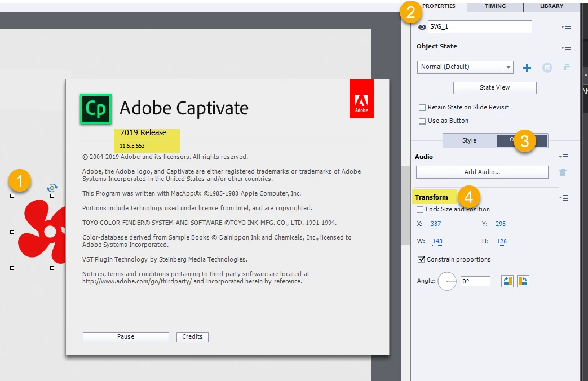
Task: Open the Normal (Default) state dropdown
Action: point(465,67)
